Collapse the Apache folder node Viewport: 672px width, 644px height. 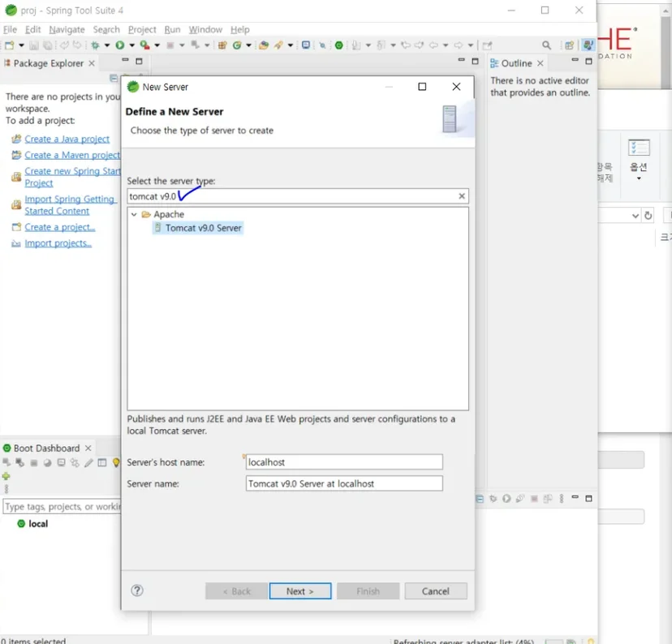click(134, 214)
